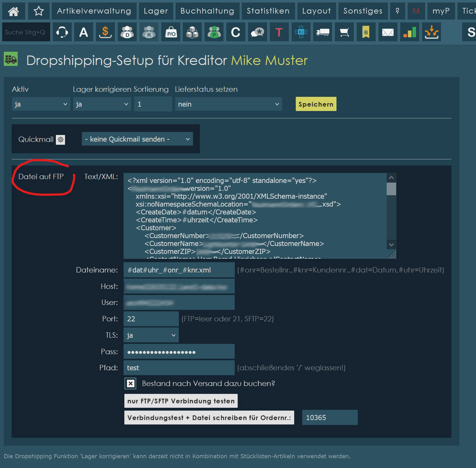Open the TLS dropdown
This screenshot has height=468, width=476.
(151, 335)
